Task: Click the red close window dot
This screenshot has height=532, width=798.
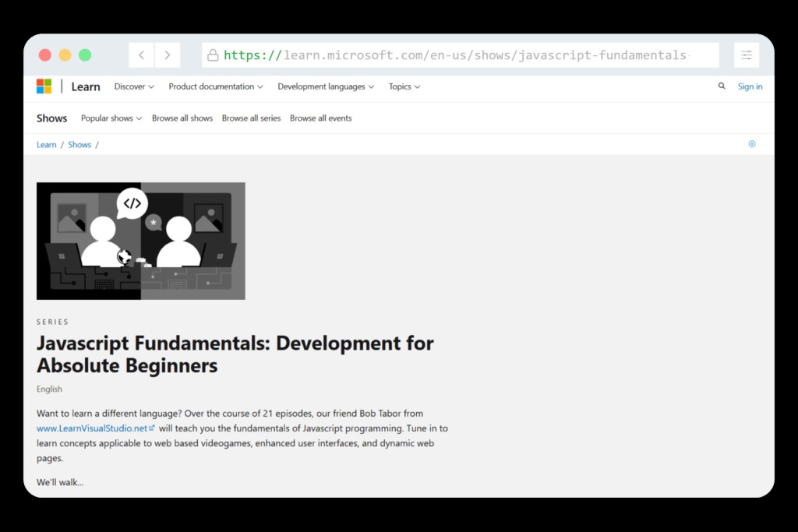Action: tap(44, 55)
